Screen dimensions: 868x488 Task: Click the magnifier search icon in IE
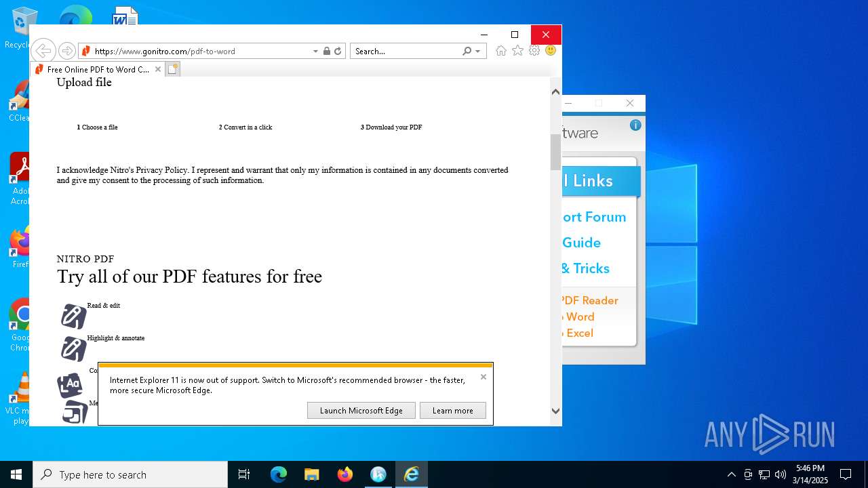click(x=467, y=51)
